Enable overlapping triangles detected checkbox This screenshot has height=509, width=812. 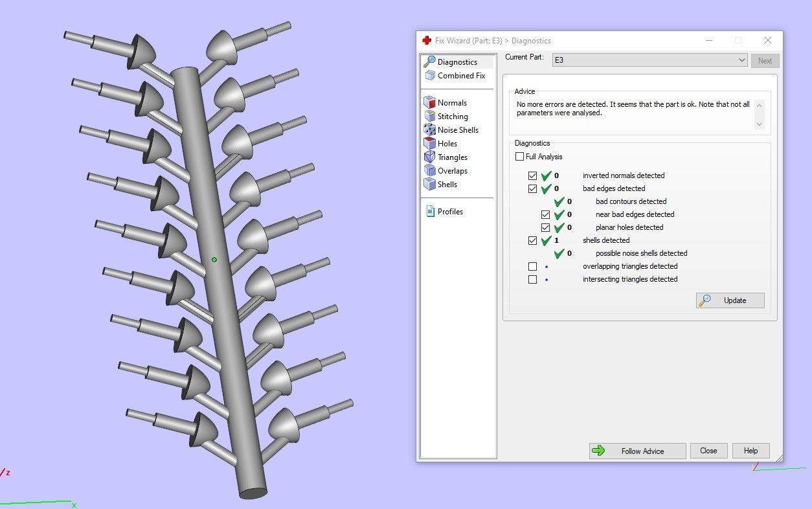tap(532, 266)
